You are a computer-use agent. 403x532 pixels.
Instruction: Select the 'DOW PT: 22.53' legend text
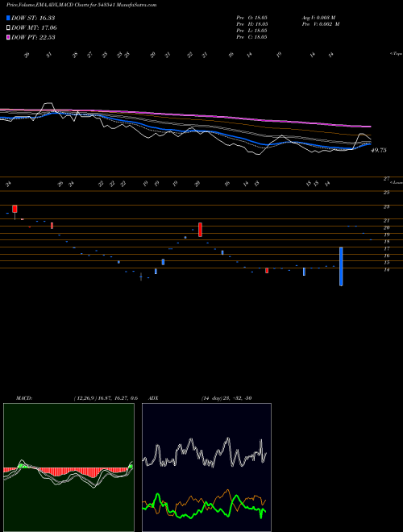[33, 37]
